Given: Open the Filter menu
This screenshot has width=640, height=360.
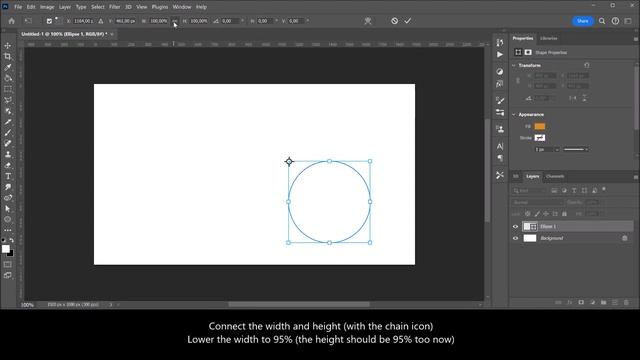Looking at the screenshot, I should pos(114,7).
